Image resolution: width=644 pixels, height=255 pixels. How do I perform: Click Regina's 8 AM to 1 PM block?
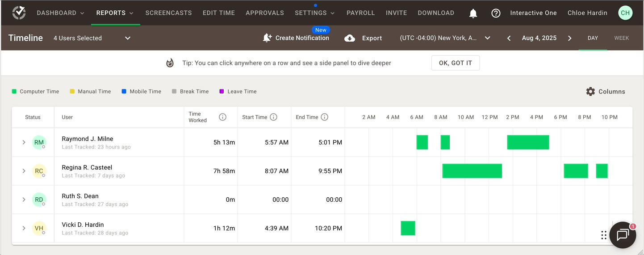point(472,171)
